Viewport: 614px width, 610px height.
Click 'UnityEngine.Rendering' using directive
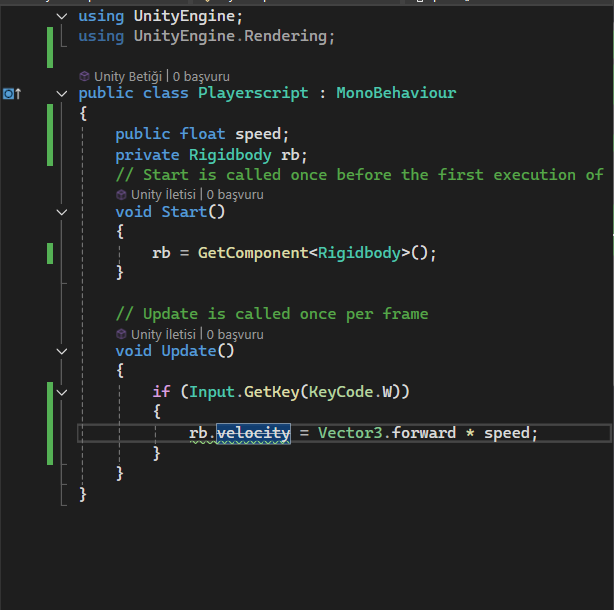tap(230, 36)
